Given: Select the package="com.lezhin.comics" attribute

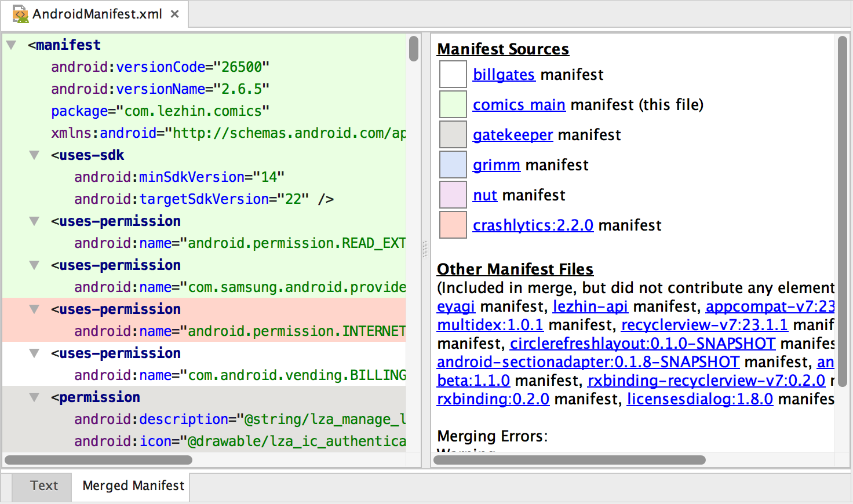Looking at the screenshot, I should click(x=161, y=111).
